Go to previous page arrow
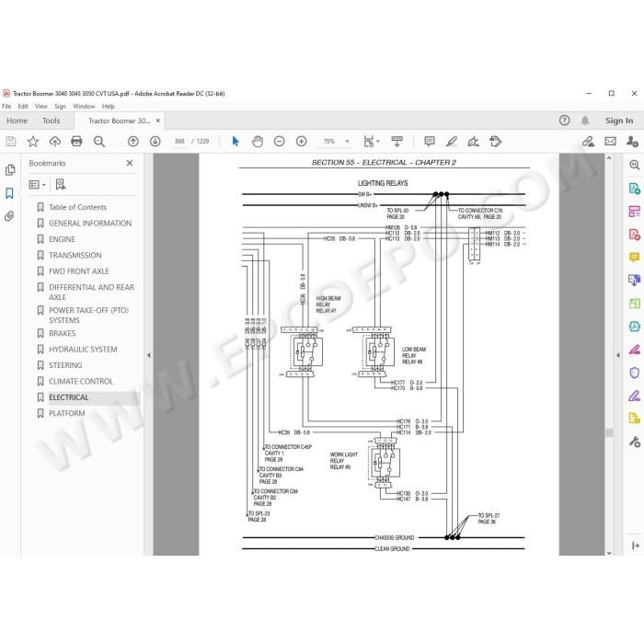This screenshot has height=644, width=644. click(x=133, y=142)
